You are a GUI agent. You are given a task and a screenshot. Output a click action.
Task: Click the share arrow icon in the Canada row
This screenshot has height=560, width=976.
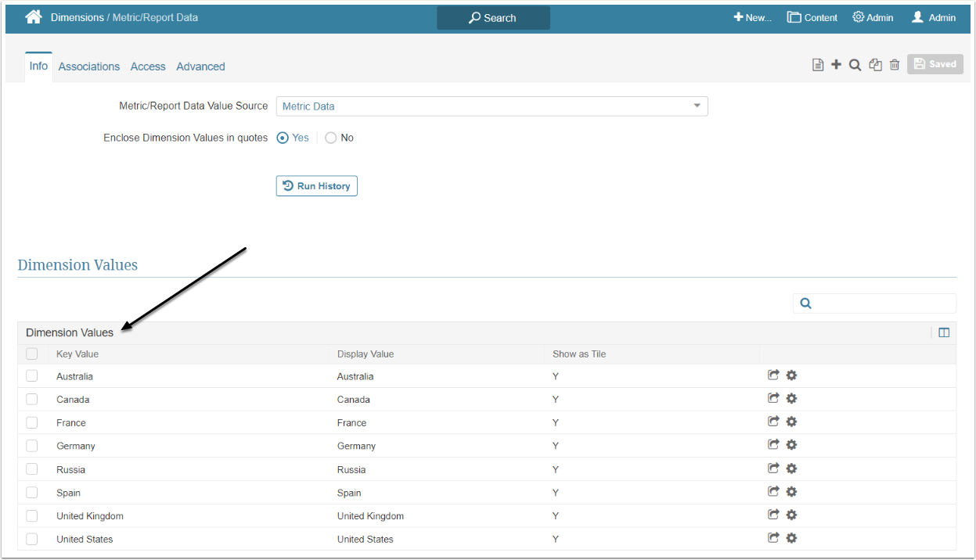click(x=773, y=398)
